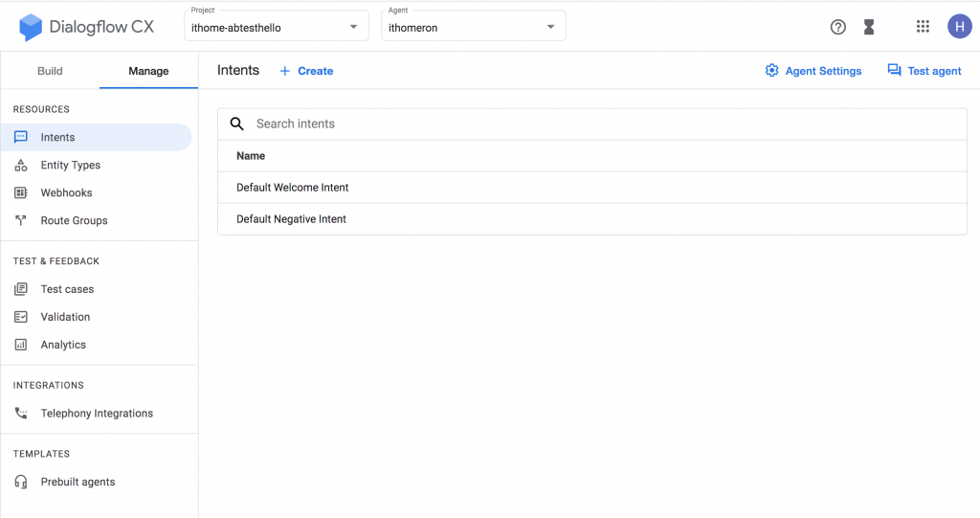Click the Dialogflow CX logo icon
The image size is (980, 518).
click(x=30, y=28)
